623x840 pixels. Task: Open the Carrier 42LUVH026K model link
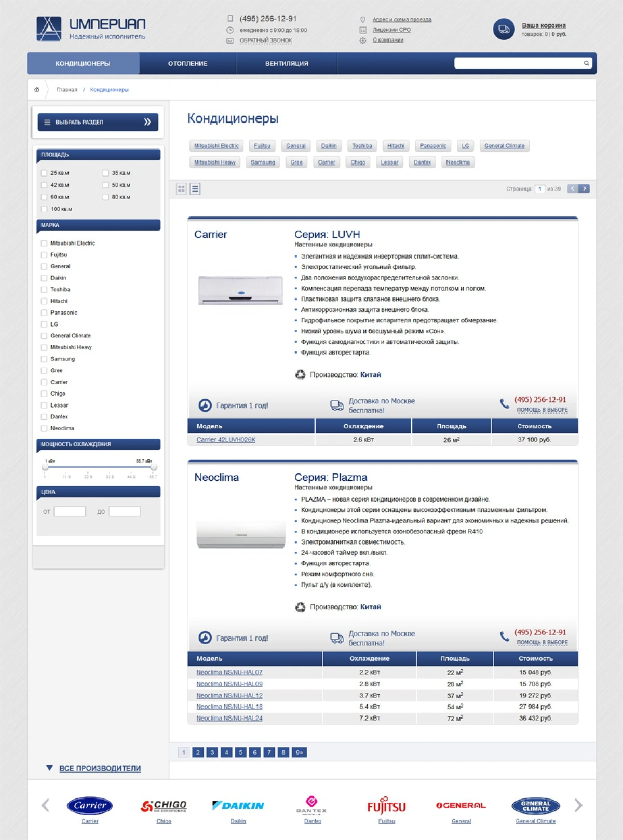pos(226,440)
